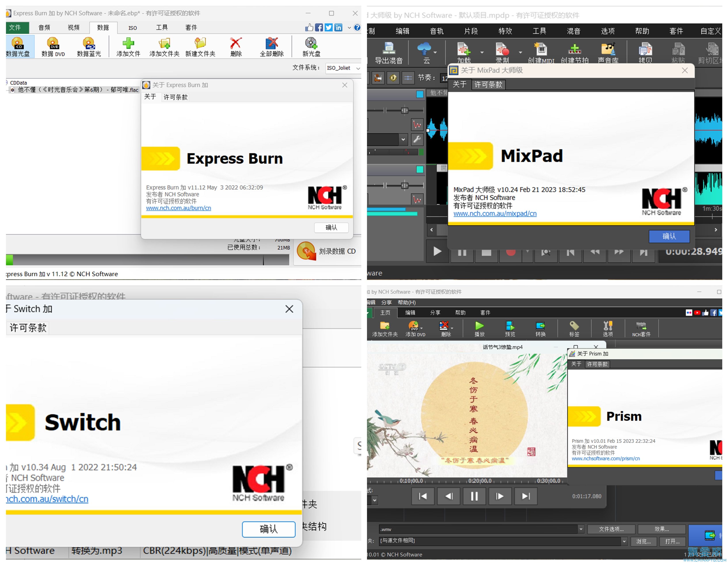Screen dimensions: 728x564
Task: Click 拷贝 copy icon in MixPad toolbar
Action: [645, 53]
